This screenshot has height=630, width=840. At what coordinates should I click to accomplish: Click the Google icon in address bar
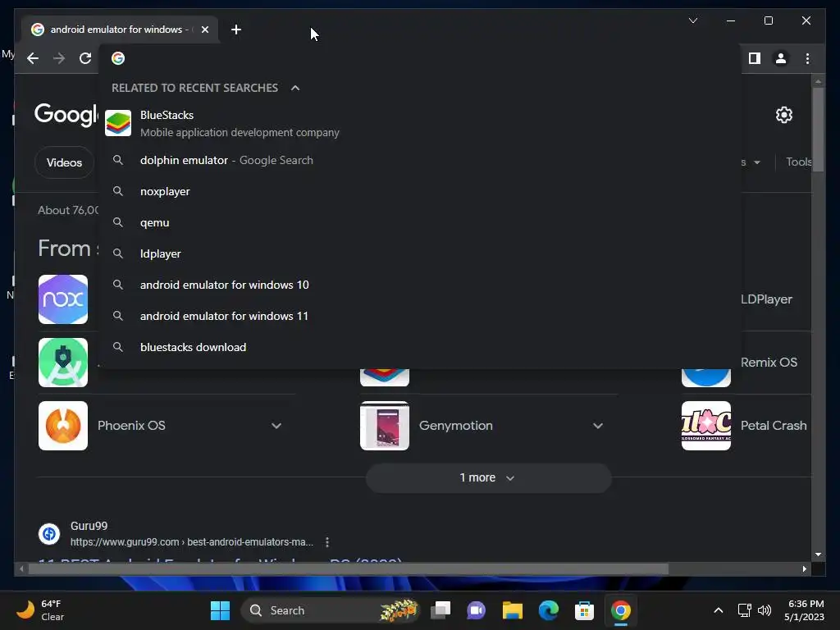[118, 58]
